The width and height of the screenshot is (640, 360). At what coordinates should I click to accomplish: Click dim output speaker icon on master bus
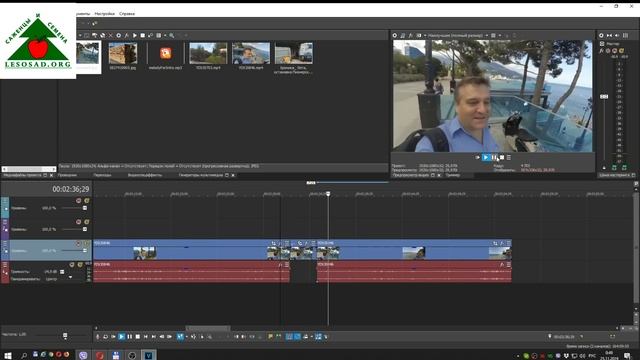[x=617, y=36]
